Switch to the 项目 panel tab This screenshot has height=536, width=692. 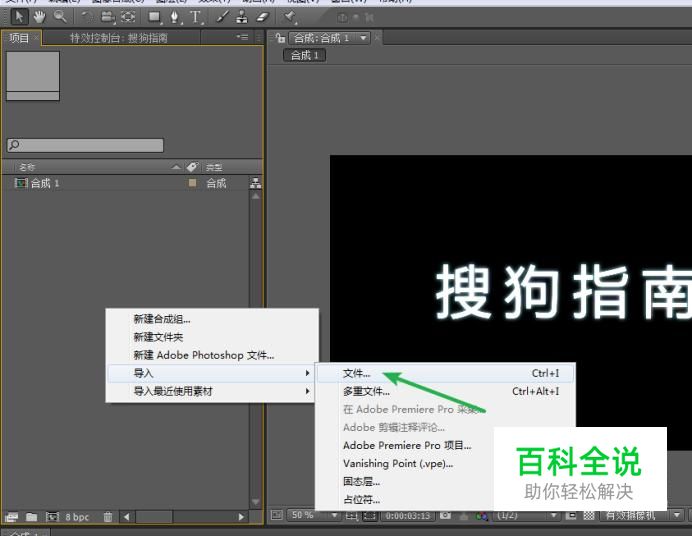[19, 38]
